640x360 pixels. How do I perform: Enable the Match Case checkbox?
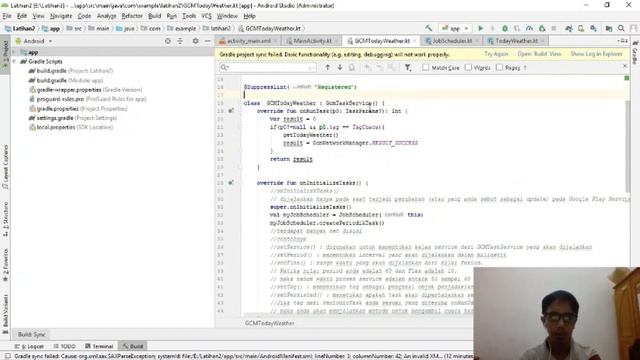pos(426,67)
